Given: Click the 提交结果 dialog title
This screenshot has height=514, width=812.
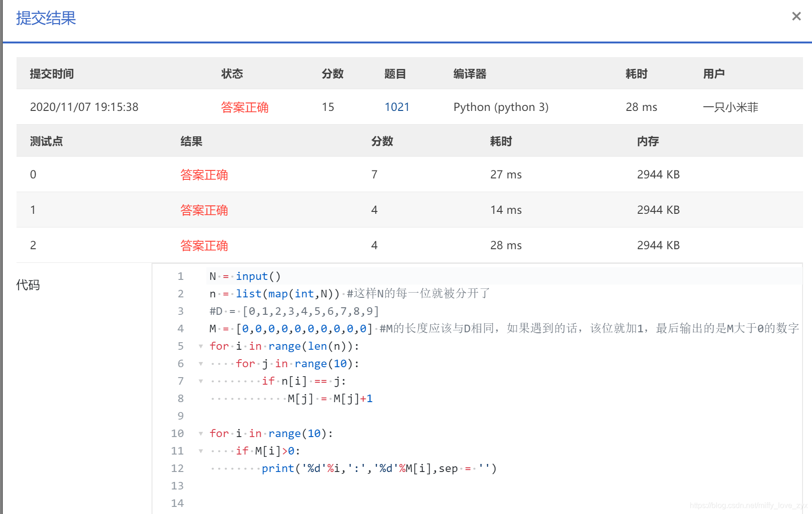Looking at the screenshot, I should pyautogui.click(x=45, y=18).
